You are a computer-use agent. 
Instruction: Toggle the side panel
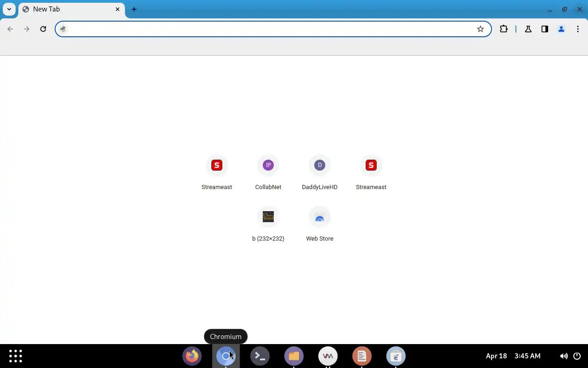pyautogui.click(x=545, y=29)
